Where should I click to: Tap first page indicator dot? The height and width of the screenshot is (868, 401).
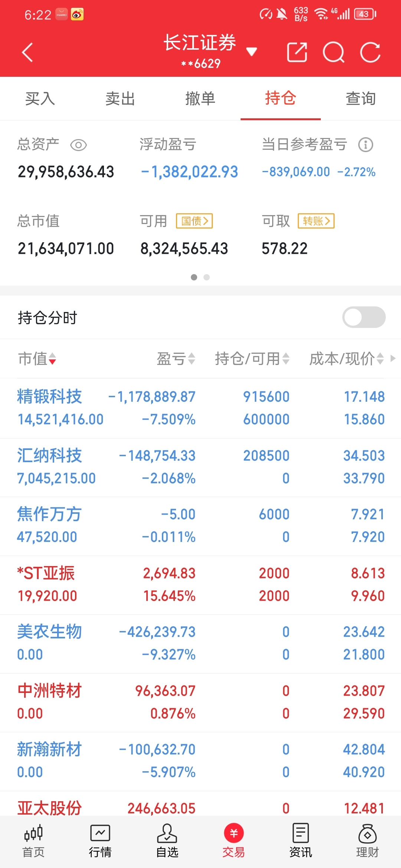pyautogui.click(x=194, y=277)
